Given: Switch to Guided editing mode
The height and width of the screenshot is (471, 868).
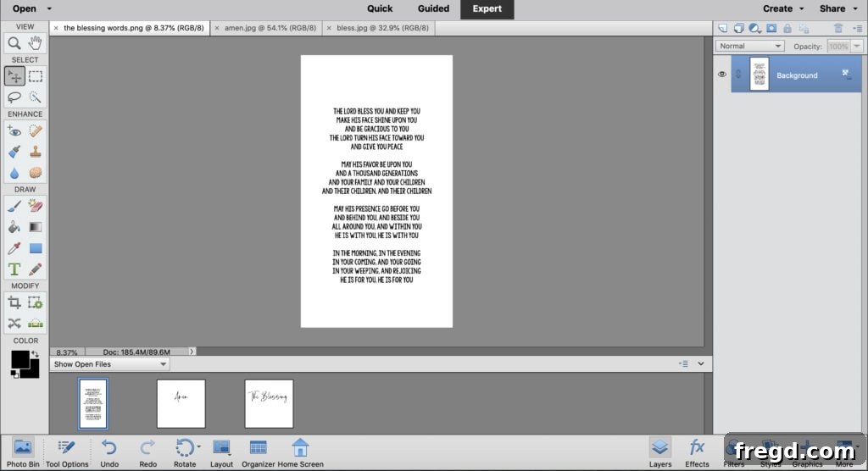Looking at the screenshot, I should (433, 8).
